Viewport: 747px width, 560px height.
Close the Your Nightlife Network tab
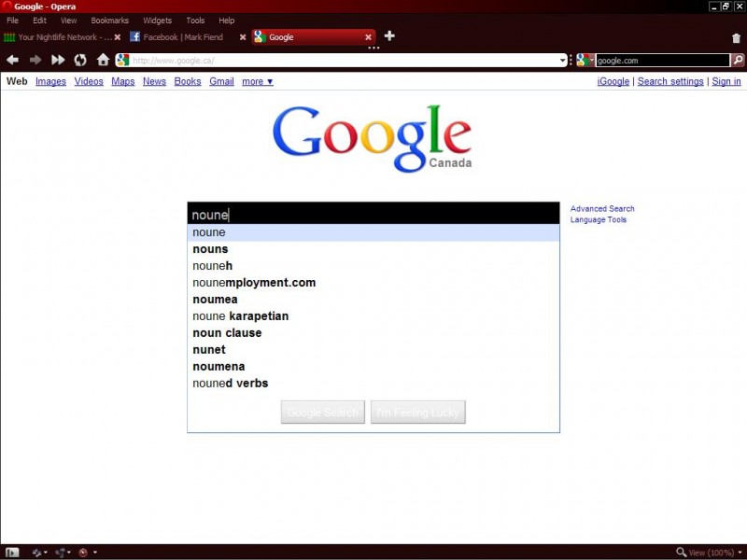click(x=118, y=37)
